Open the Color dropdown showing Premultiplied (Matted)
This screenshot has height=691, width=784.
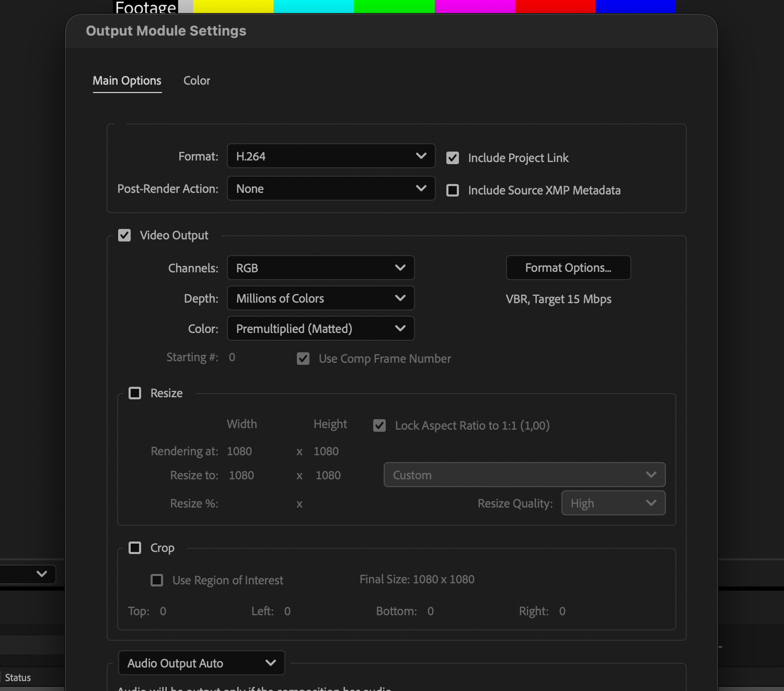[321, 328]
